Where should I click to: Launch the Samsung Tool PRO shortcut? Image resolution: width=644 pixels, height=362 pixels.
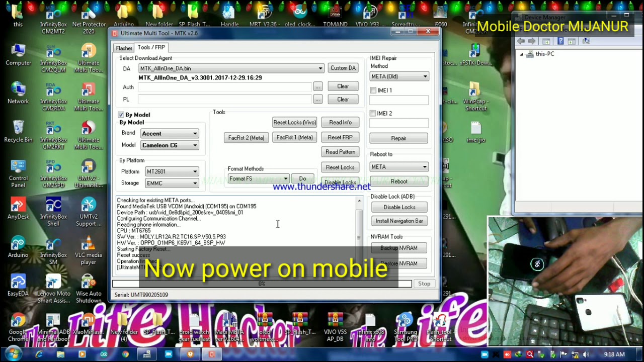405,327
